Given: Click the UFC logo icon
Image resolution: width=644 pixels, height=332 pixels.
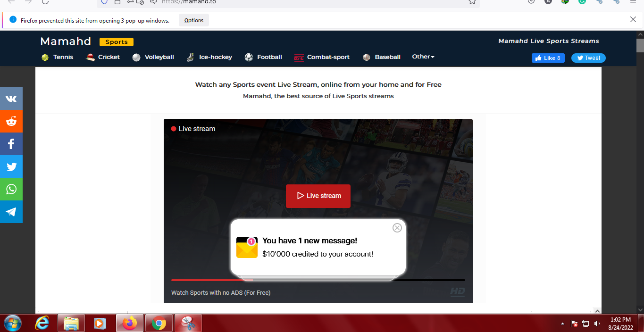Looking at the screenshot, I should pos(299,58).
